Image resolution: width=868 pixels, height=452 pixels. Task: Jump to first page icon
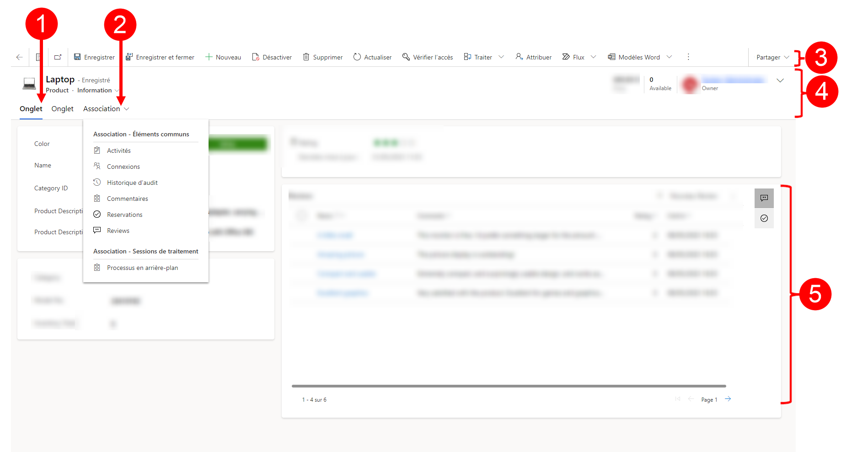pos(678,399)
